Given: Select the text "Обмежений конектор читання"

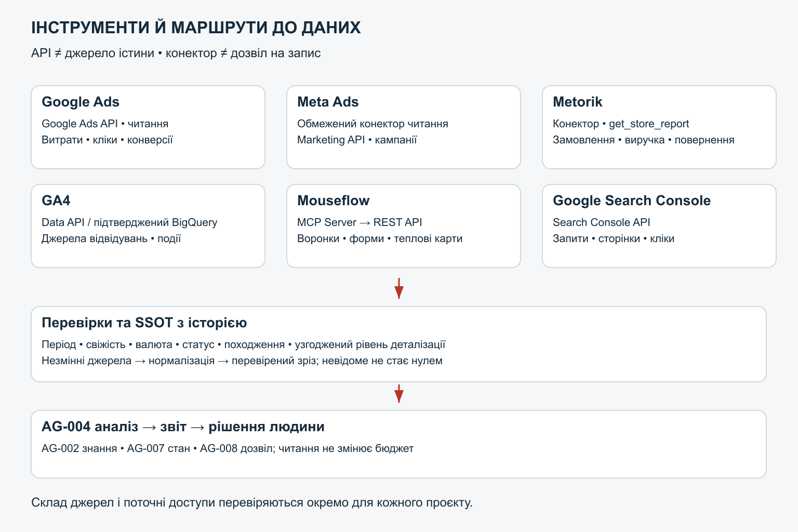Looking at the screenshot, I should pyautogui.click(x=373, y=124).
